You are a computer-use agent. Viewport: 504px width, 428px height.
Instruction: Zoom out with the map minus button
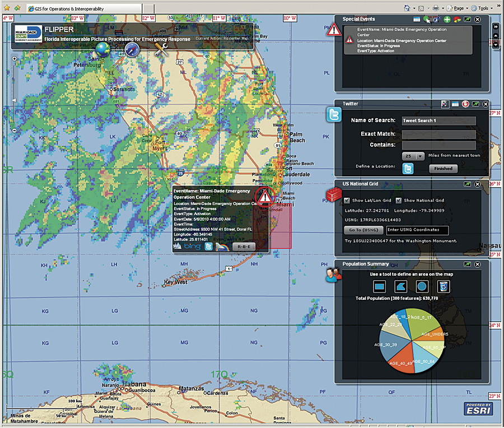pyautogui.click(x=15, y=131)
